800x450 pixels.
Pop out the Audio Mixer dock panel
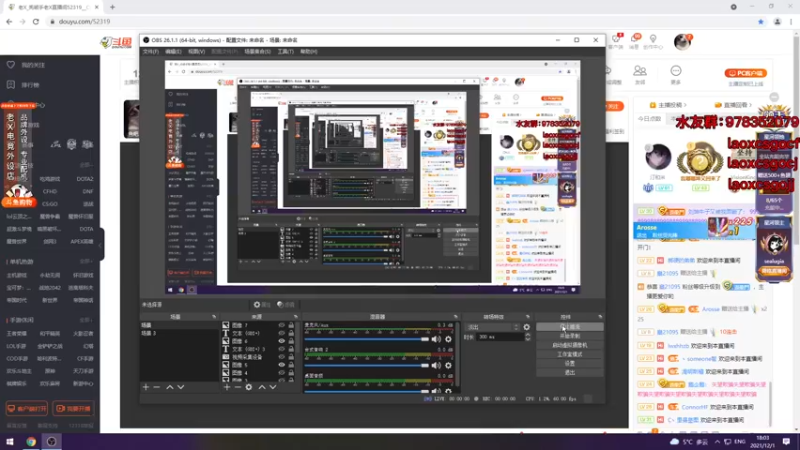tap(456, 317)
